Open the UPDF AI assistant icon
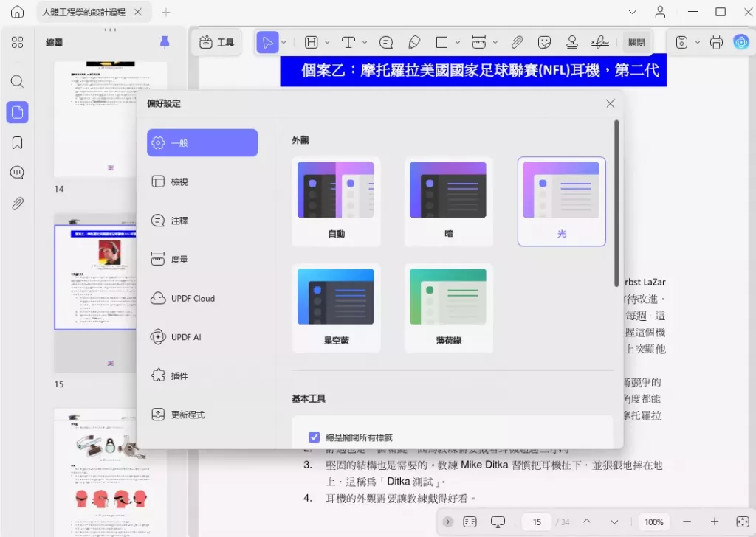The height and width of the screenshot is (537, 756). (741, 42)
